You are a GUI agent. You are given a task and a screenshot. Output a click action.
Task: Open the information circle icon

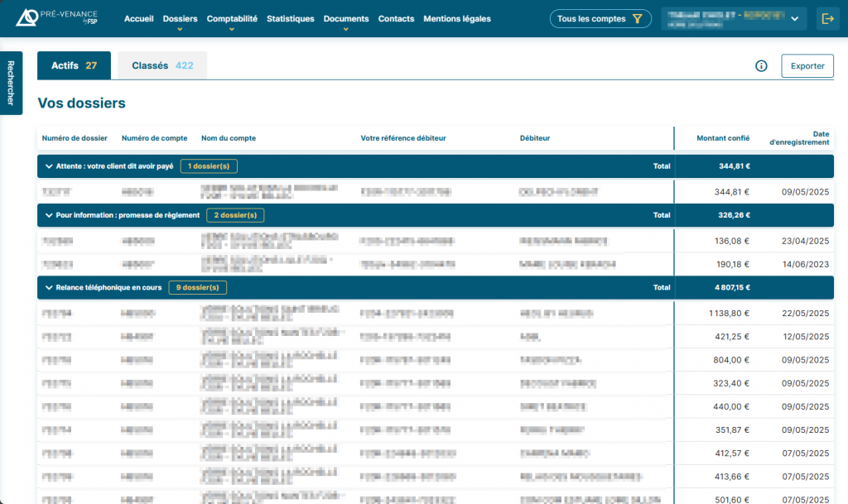pos(761,66)
